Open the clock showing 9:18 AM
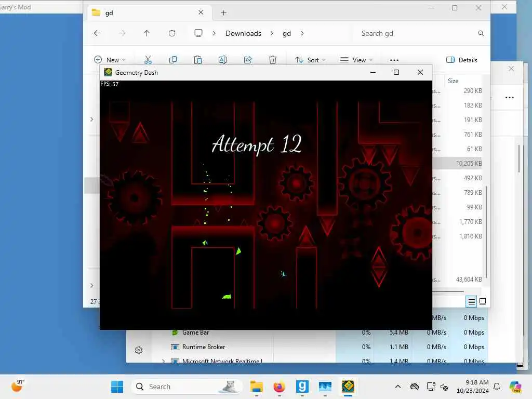532x399 pixels. point(472,387)
